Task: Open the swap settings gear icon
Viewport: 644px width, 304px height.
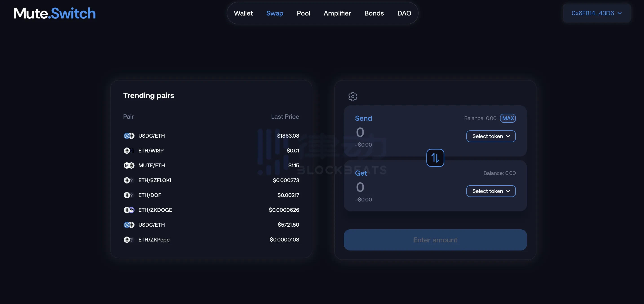Action: [x=353, y=96]
